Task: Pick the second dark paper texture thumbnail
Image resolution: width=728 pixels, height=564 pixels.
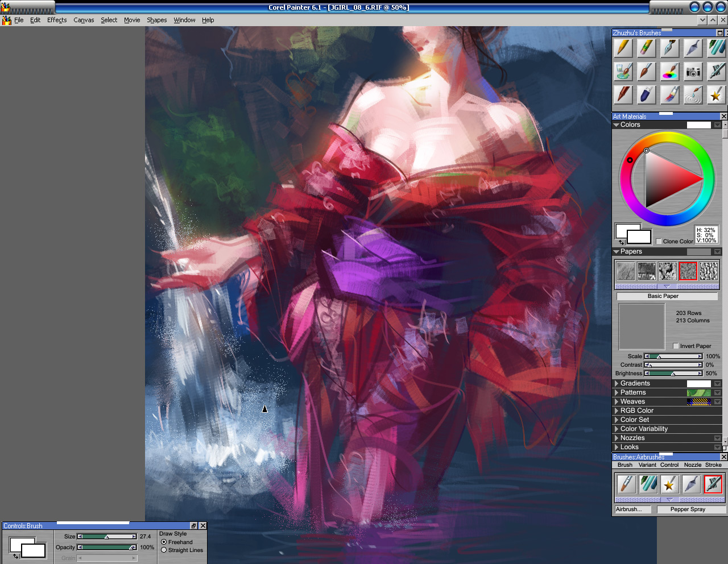Action: (647, 271)
